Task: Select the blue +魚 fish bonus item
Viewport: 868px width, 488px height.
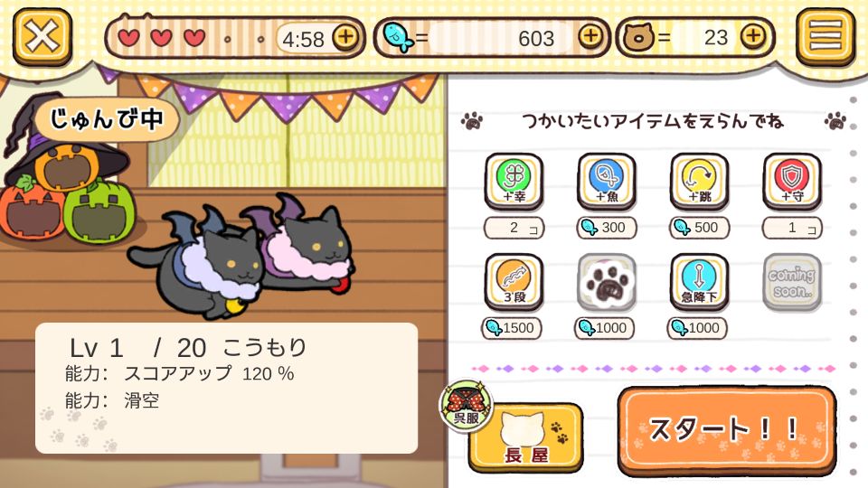Action: [607, 182]
